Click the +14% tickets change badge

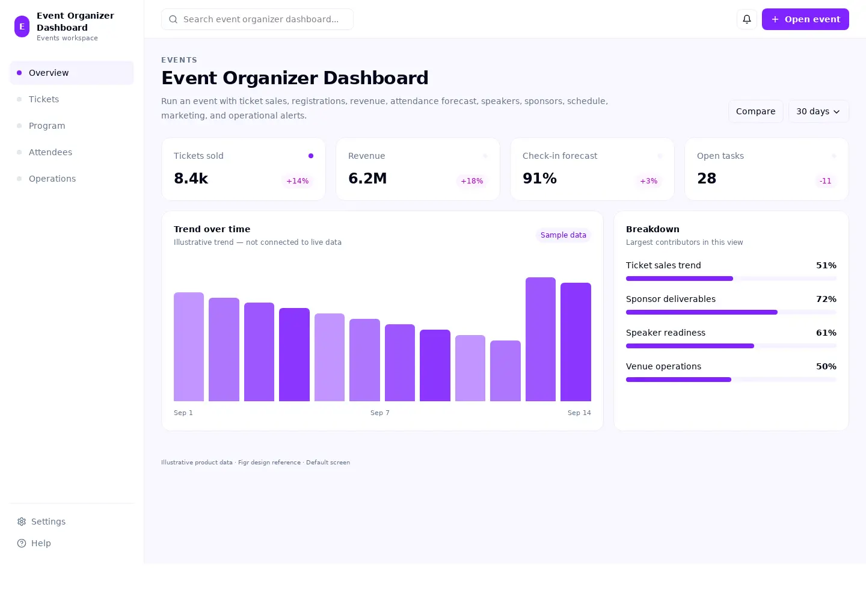point(297,181)
